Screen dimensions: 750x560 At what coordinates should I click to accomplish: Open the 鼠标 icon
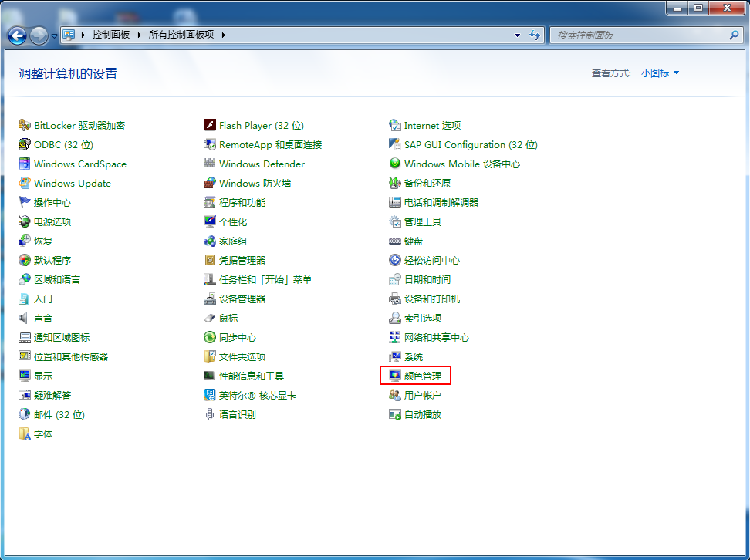[210, 318]
